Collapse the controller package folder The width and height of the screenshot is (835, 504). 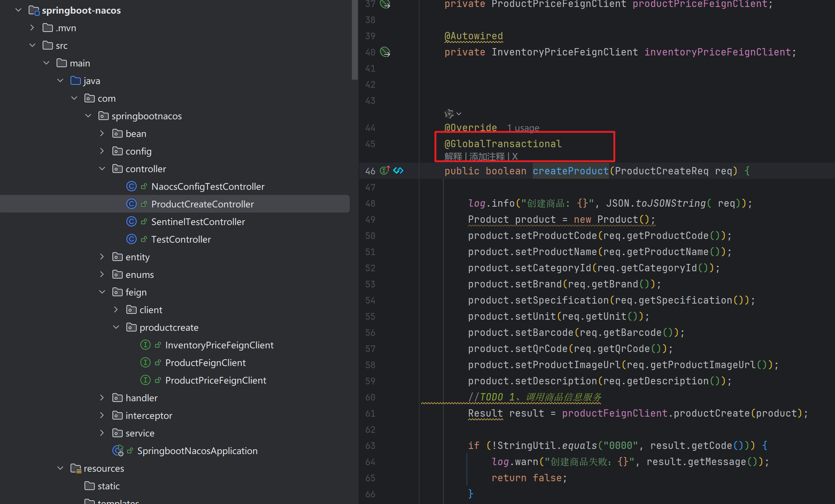pos(102,168)
